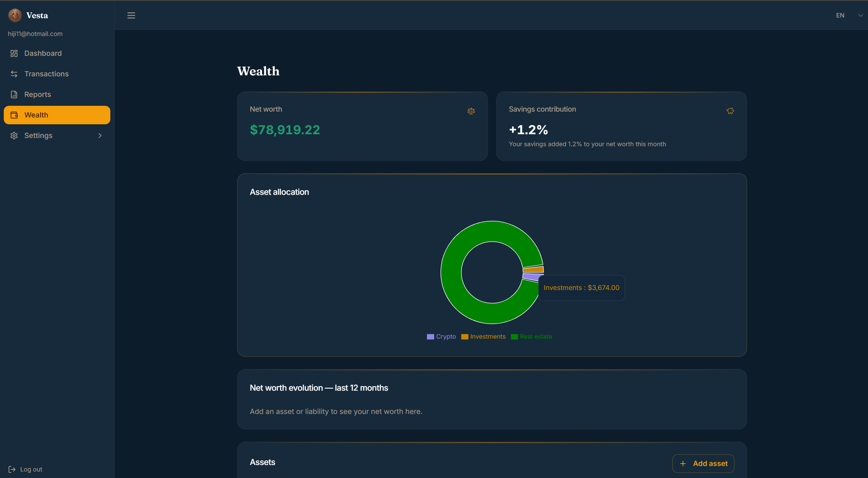Click the language dropdown chevron
This screenshot has width=868, height=478.
pos(860,15)
